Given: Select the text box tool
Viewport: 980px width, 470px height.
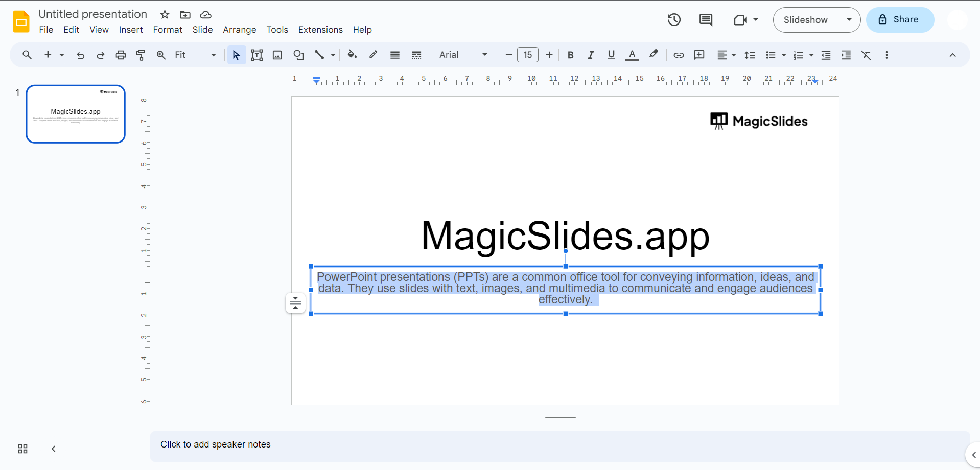Looking at the screenshot, I should 256,55.
